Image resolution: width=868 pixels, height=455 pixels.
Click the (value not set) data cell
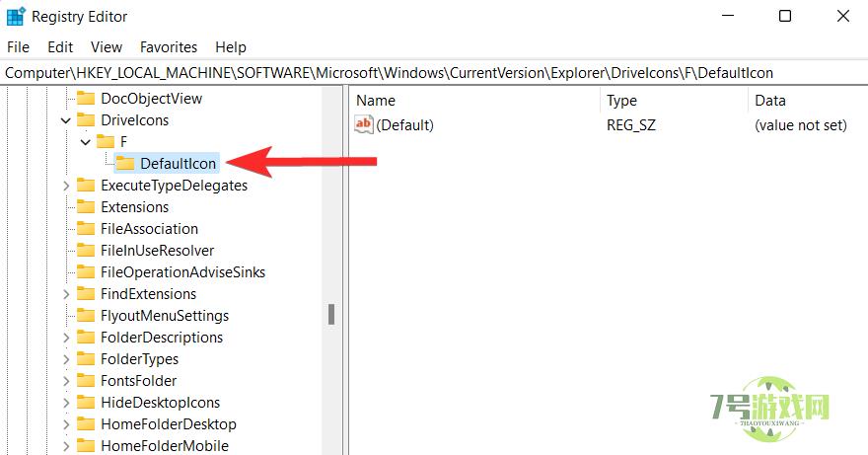point(801,125)
